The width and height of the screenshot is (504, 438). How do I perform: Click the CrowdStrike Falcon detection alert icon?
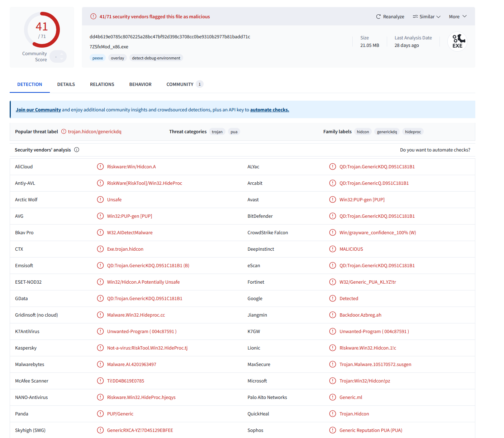click(x=333, y=232)
